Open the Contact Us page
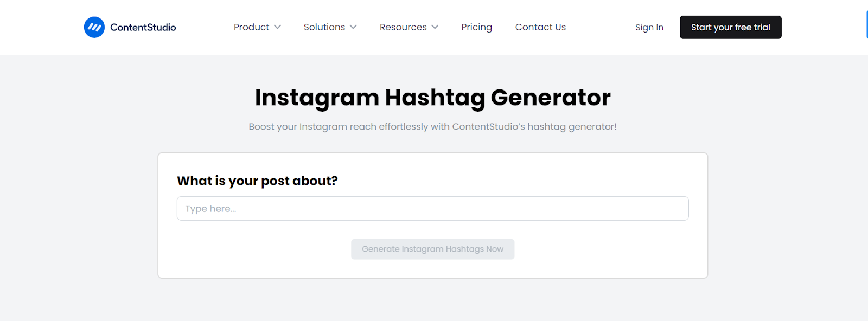868x321 pixels. (540, 27)
